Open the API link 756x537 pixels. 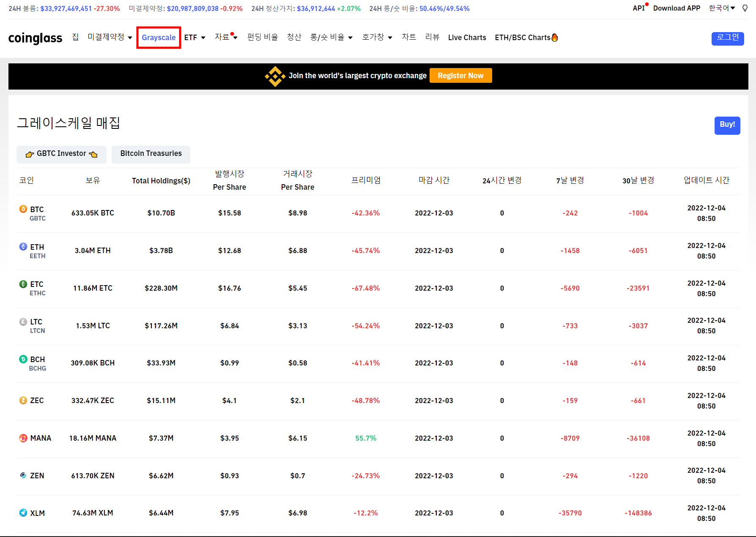click(x=638, y=8)
